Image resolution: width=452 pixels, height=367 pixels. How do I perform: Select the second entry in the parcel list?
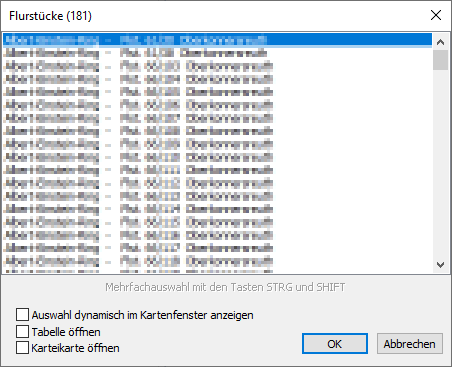217,53
